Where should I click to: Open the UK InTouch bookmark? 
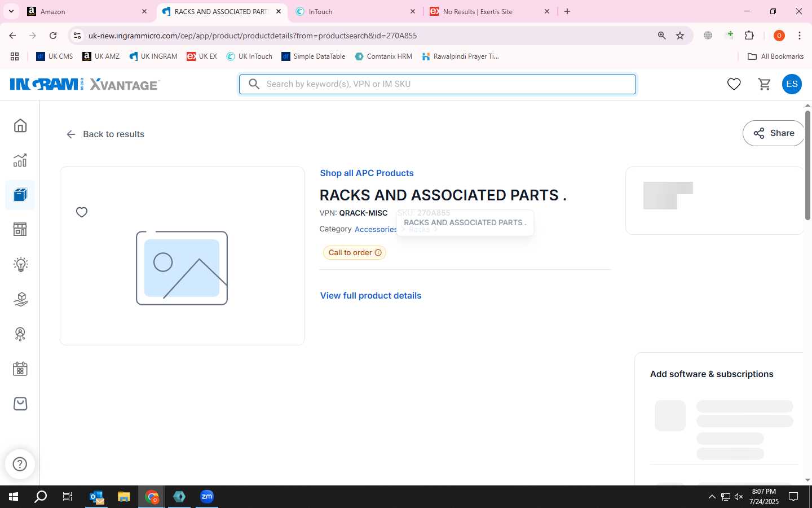pyautogui.click(x=249, y=56)
